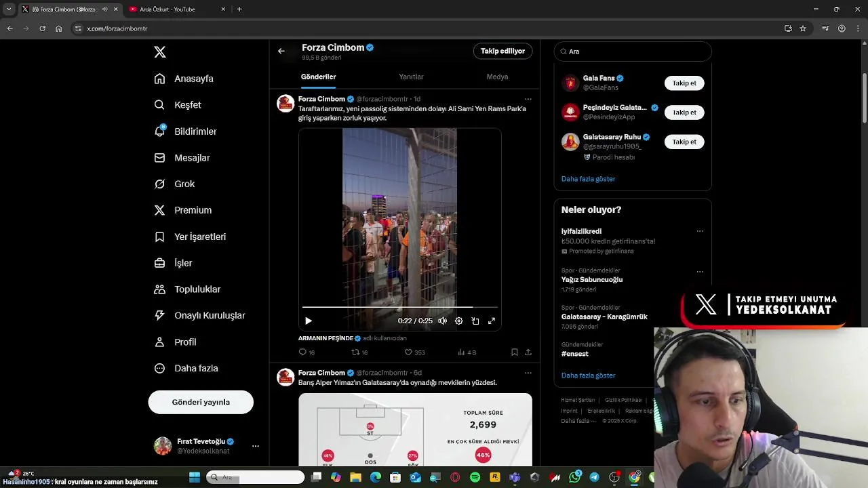This screenshot has width=868, height=488.
Task: Show more suggested accounts via Daha fazla göster
Action: click(x=588, y=179)
